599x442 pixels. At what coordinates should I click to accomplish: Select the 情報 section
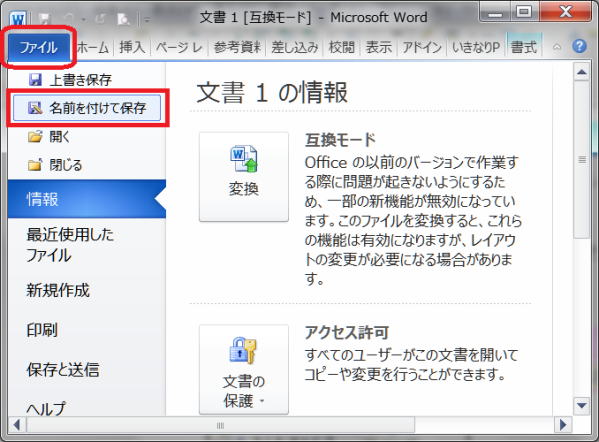tap(87, 199)
